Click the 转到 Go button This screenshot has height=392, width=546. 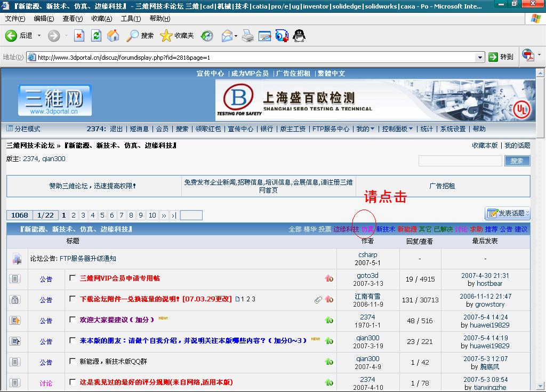501,57
